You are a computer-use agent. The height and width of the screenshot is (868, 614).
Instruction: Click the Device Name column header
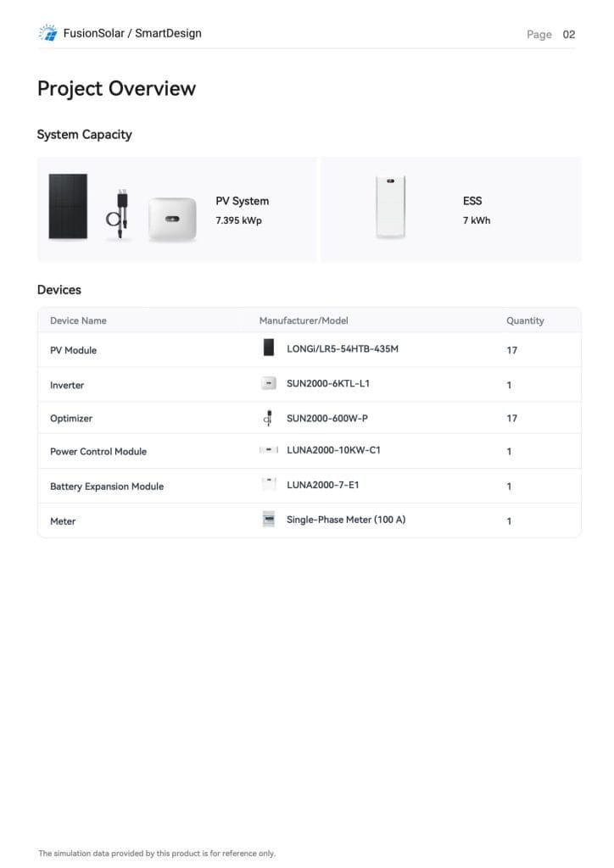point(78,320)
